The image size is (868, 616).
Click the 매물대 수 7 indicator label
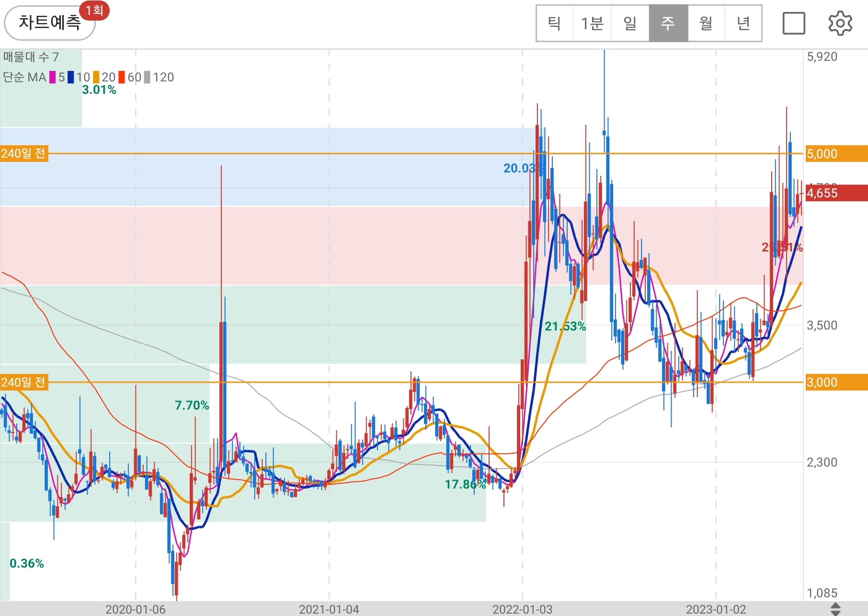[31, 57]
